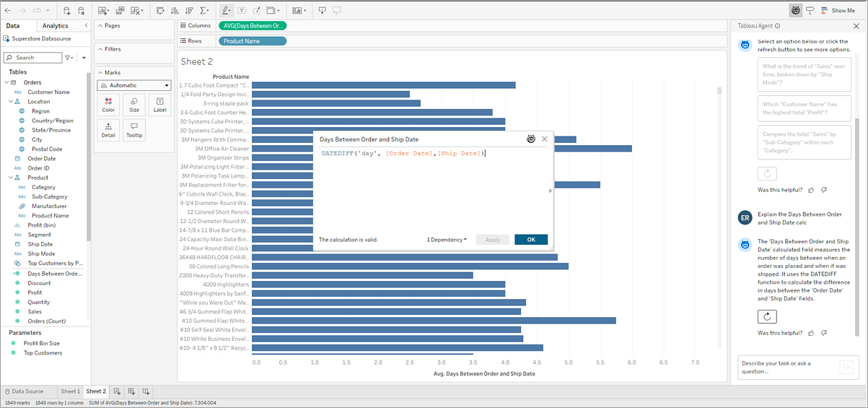
Task: Click the Product Name pill on Rows
Action: coord(253,41)
